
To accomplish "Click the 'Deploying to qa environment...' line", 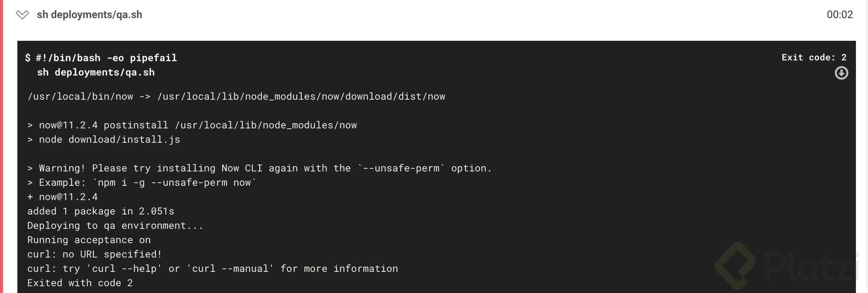I will click(115, 225).
